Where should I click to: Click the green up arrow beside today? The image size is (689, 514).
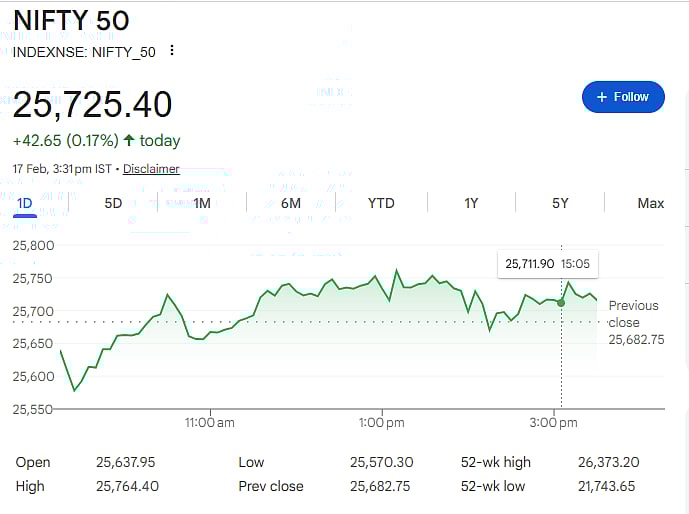tap(129, 141)
